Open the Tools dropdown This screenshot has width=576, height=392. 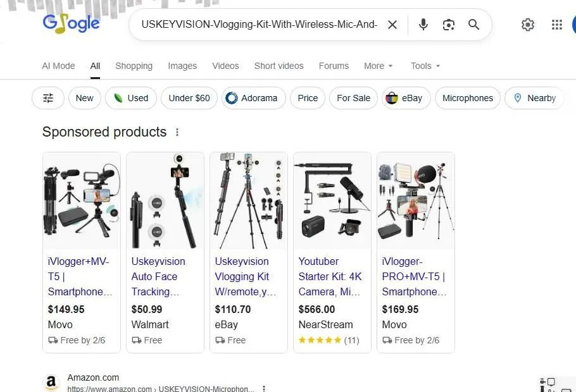pos(424,66)
